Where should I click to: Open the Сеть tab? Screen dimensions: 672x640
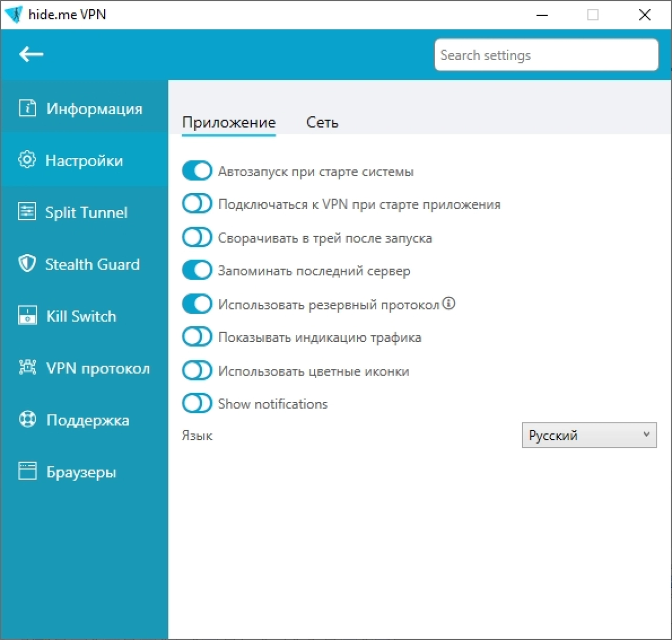[322, 122]
